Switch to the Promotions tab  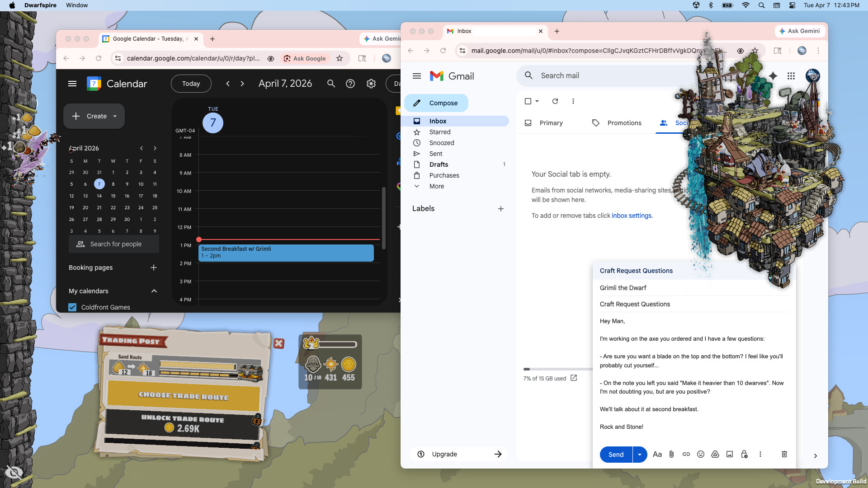624,123
